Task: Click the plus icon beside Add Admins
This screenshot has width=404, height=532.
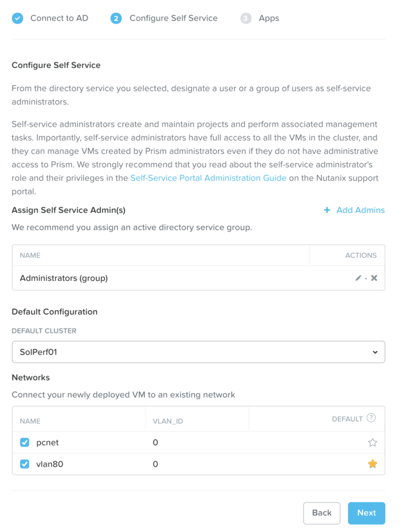Action: point(327,210)
